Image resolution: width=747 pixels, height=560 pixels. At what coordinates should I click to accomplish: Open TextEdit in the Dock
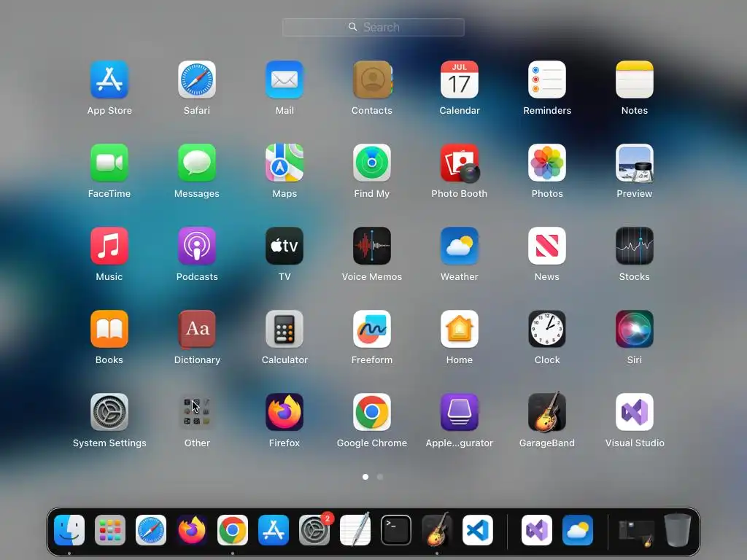point(355,530)
